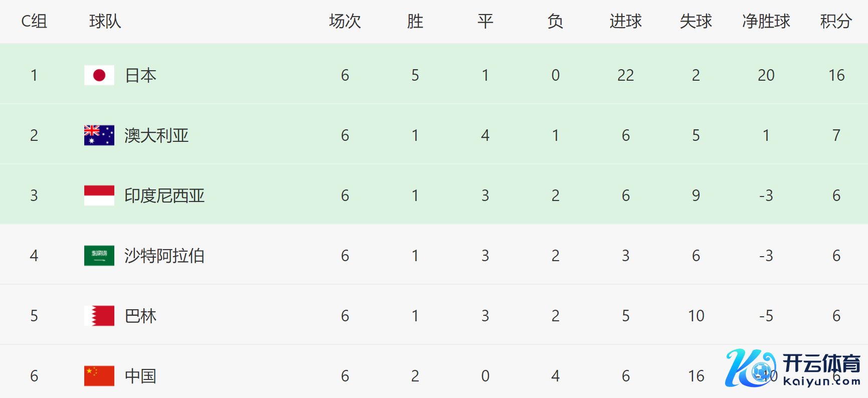The image size is (868, 398).
Task: Click the 场次 column header
Action: [344, 21]
